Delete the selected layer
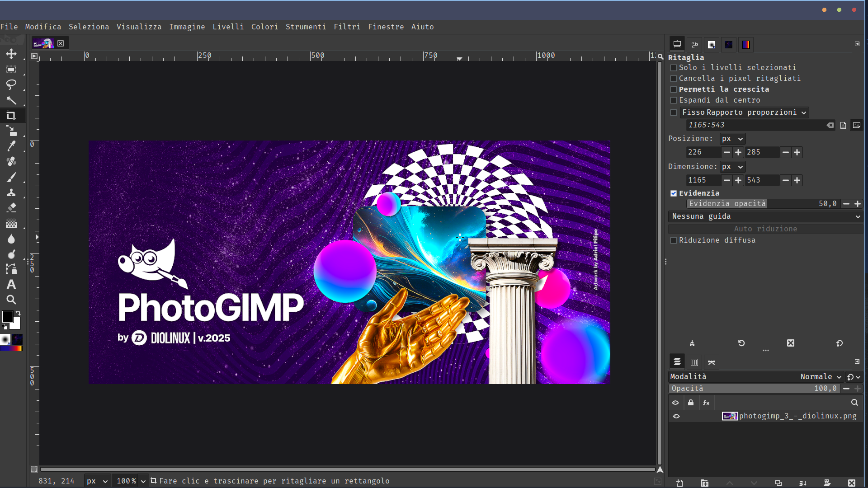 (852, 483)
